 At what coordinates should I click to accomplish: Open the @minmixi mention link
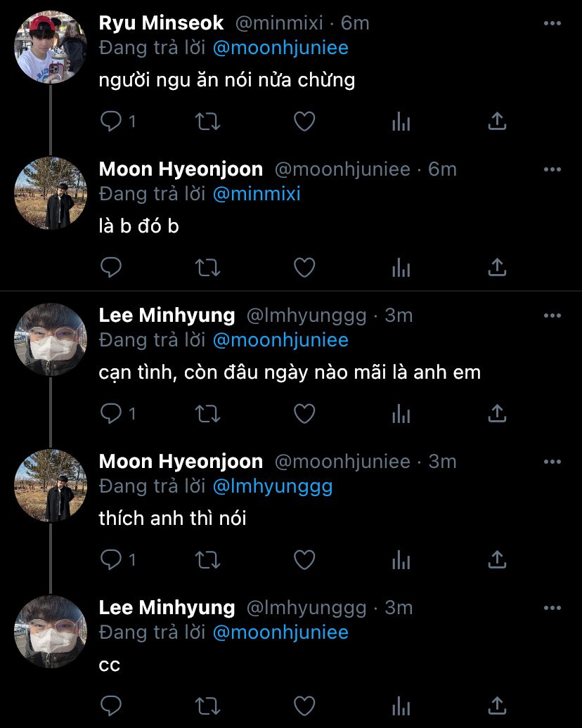[x=257, y=194]
